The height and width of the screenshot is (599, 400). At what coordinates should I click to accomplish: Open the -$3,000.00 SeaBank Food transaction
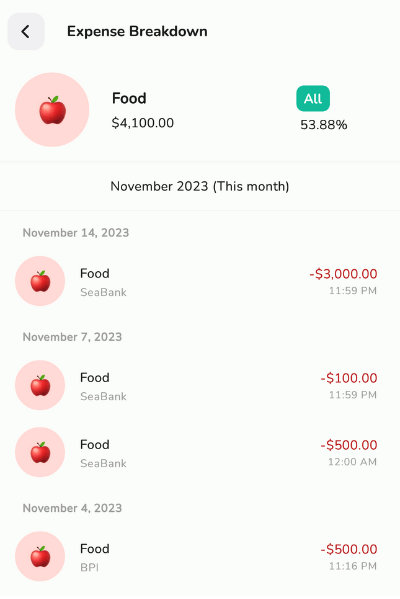point(200,282)
